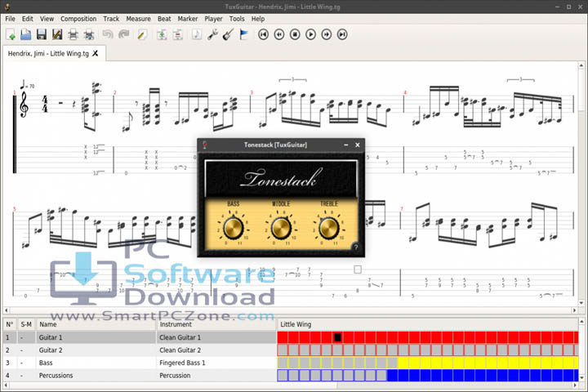588x392 pixels.
Task: Select the Percussions track row
Action: pos(140,376)
